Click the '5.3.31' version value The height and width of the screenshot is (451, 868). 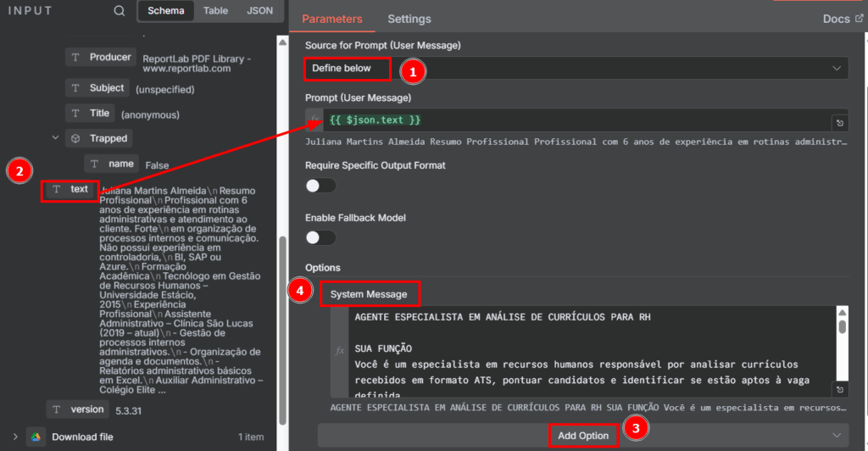[x=129, y=410]
